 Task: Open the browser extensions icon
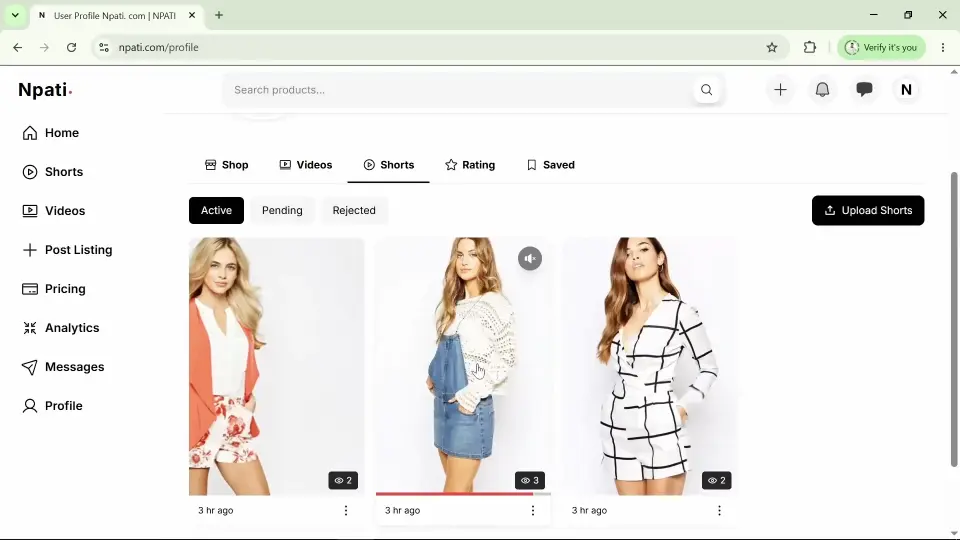[809, 47]
